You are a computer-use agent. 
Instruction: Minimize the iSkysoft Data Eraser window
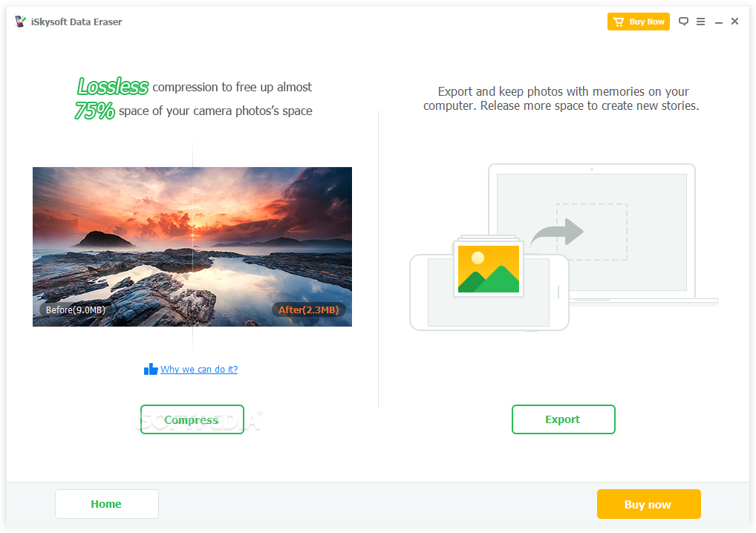718,22
